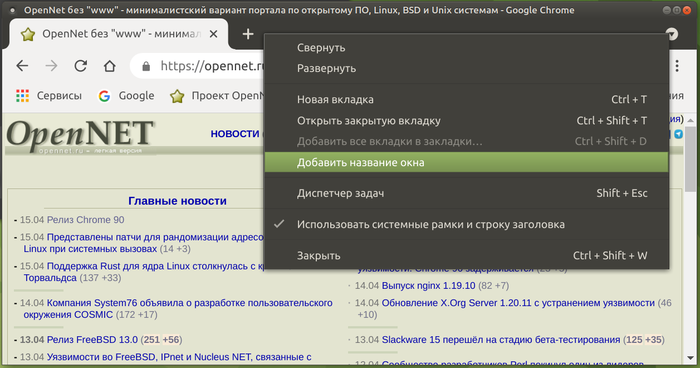Select Добавить название окна menu entry
This screenshot has width=700, height=368.
pyautogui.click(x=467, y=162)
